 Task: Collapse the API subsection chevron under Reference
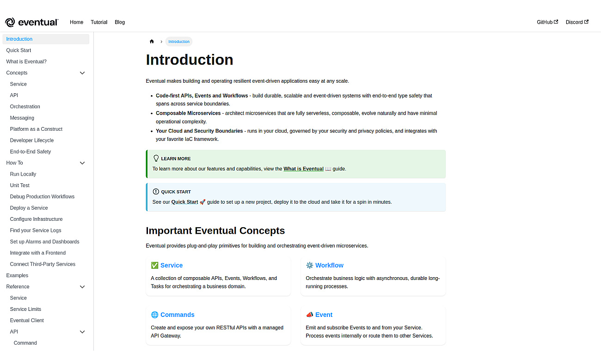pos(82,332)
